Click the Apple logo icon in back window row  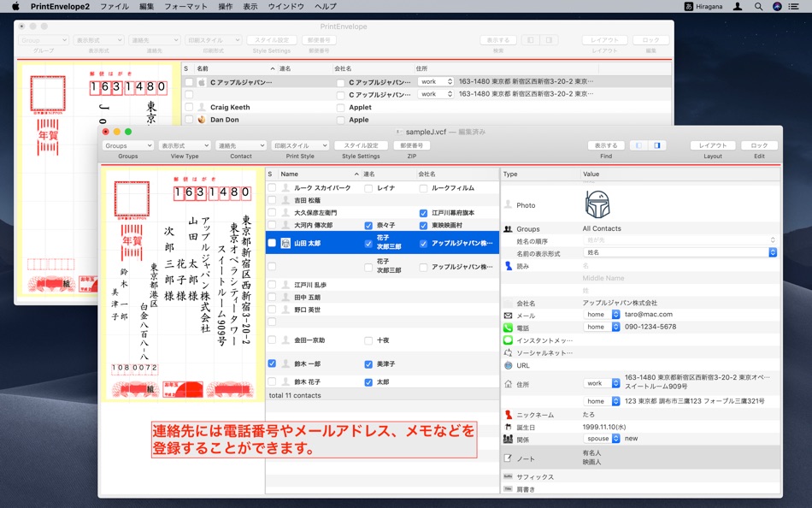pyautogui.click(x=202, y=82)
